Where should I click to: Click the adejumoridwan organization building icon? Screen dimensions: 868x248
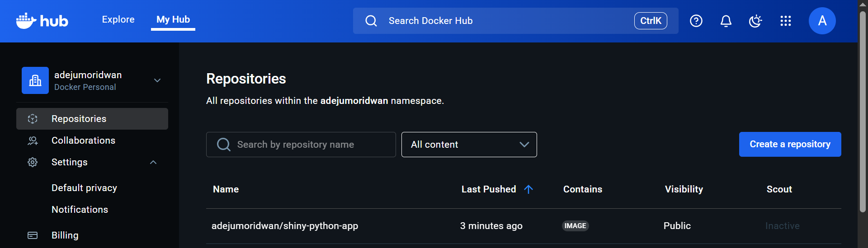(35, 80)
